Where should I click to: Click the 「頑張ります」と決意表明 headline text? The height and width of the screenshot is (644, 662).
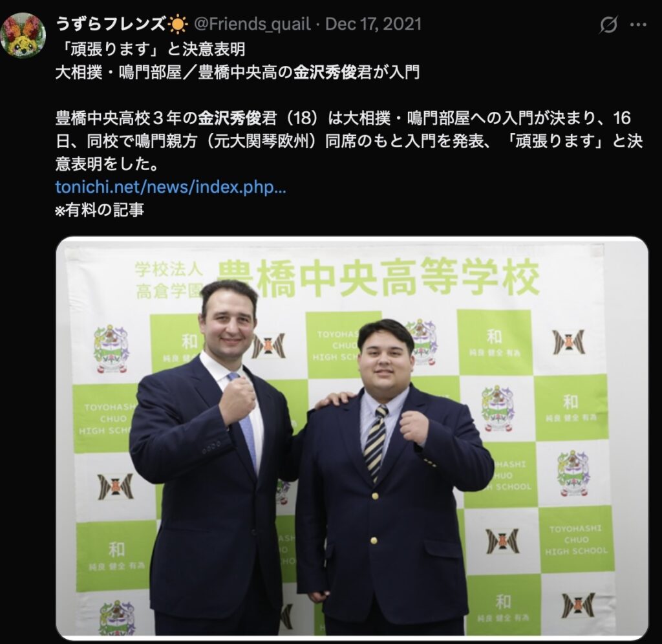[150, 49]
